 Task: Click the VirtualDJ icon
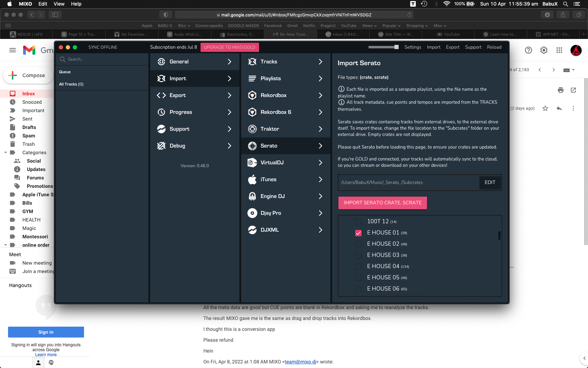[x=252, y=163]
